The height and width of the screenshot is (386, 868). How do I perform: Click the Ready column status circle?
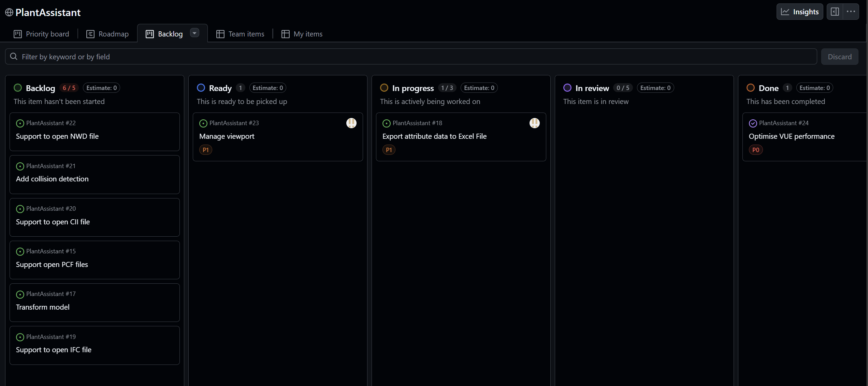tap(201, 88)
